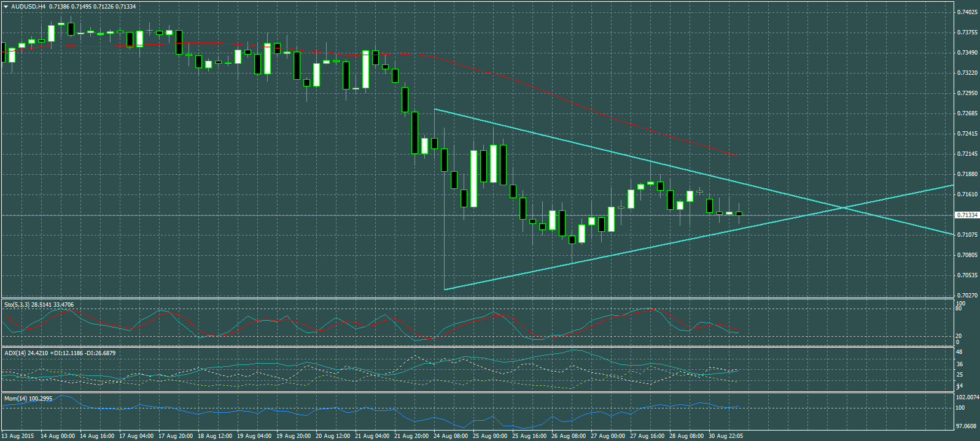Viewport: 980px width, 441px height.
Task: Click the right end of red moving average
Action: (738, 155)
